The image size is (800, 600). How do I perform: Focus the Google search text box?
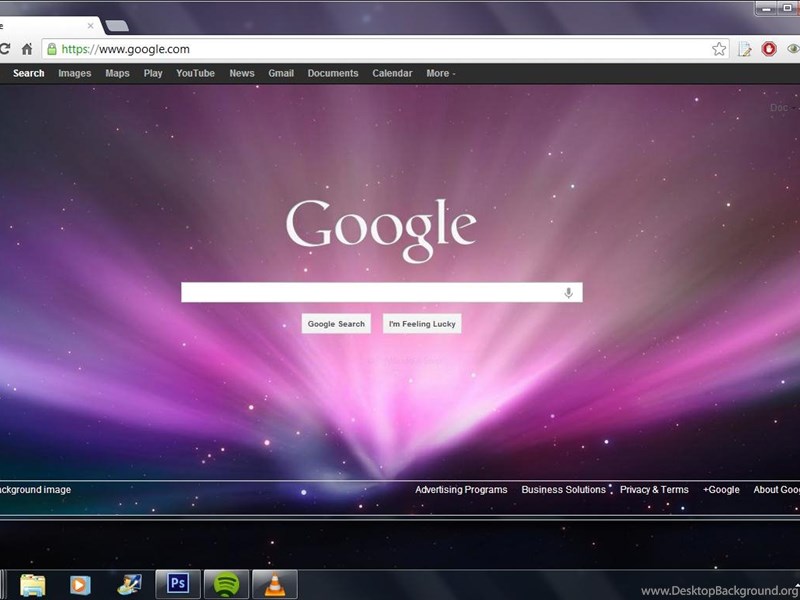click(x=382, y=292)
